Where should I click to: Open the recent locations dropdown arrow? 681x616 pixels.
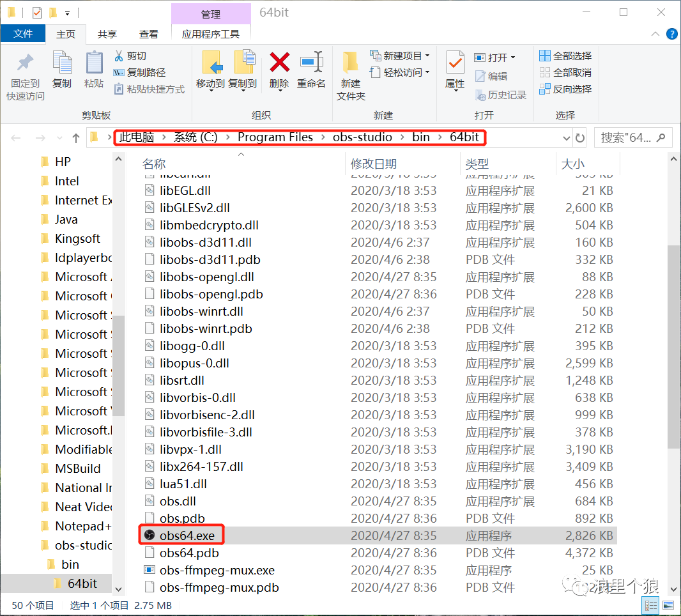(x=59, y=138)
